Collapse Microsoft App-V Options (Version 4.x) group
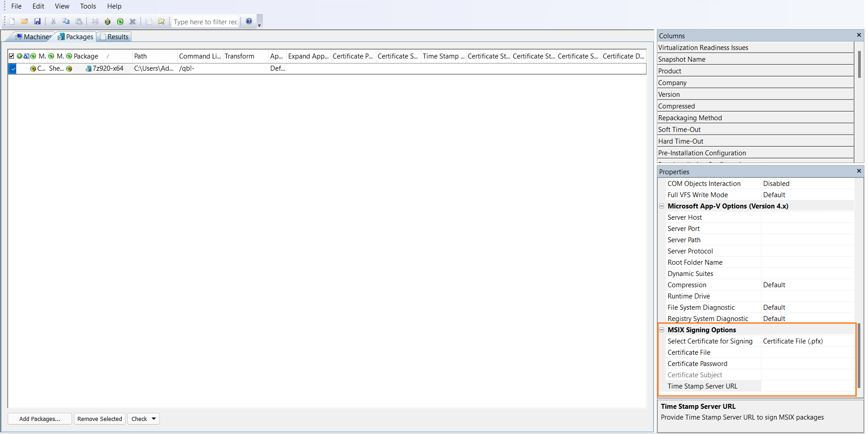This screenshot has height=434, width=868. point(662,206)
